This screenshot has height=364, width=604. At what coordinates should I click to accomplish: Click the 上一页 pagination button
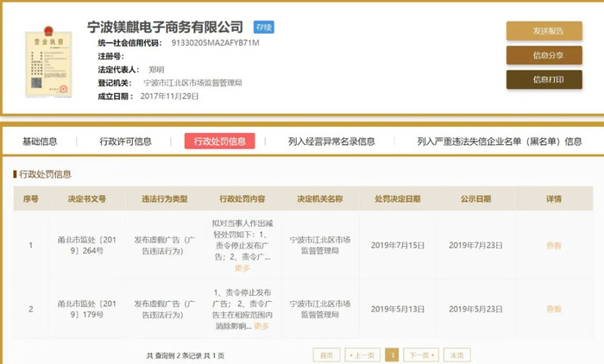click(362, 355)
